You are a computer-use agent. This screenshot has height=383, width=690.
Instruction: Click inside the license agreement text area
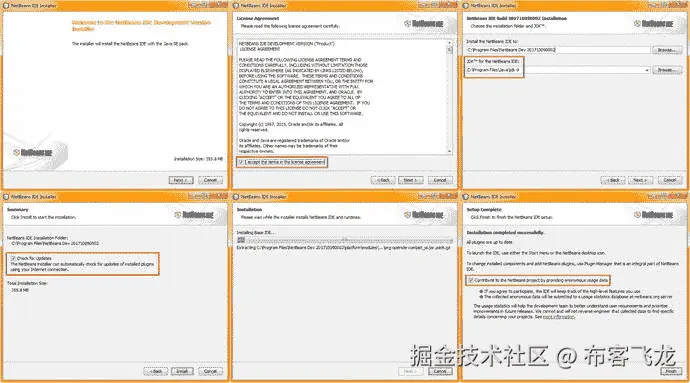click(x=342, y=97)
